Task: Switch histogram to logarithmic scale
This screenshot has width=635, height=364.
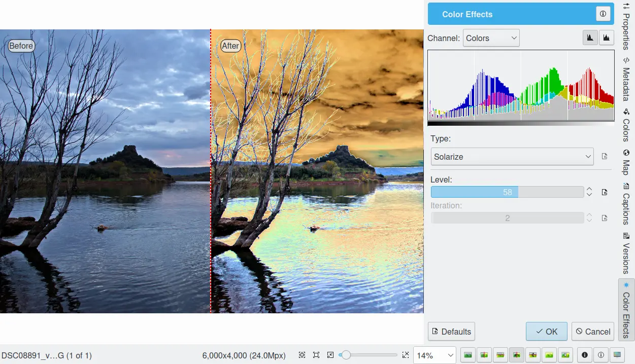Action: [606, 38]
